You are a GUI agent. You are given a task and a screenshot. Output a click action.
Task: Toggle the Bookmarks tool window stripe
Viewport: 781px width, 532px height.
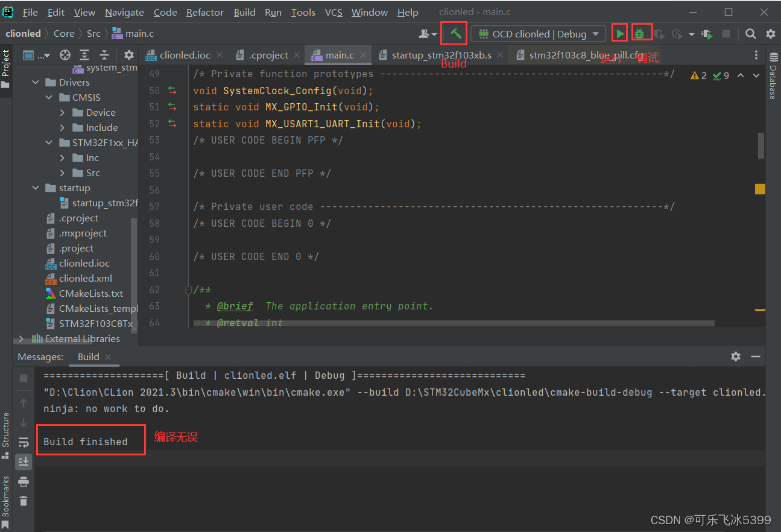click(x=5, y=502)
